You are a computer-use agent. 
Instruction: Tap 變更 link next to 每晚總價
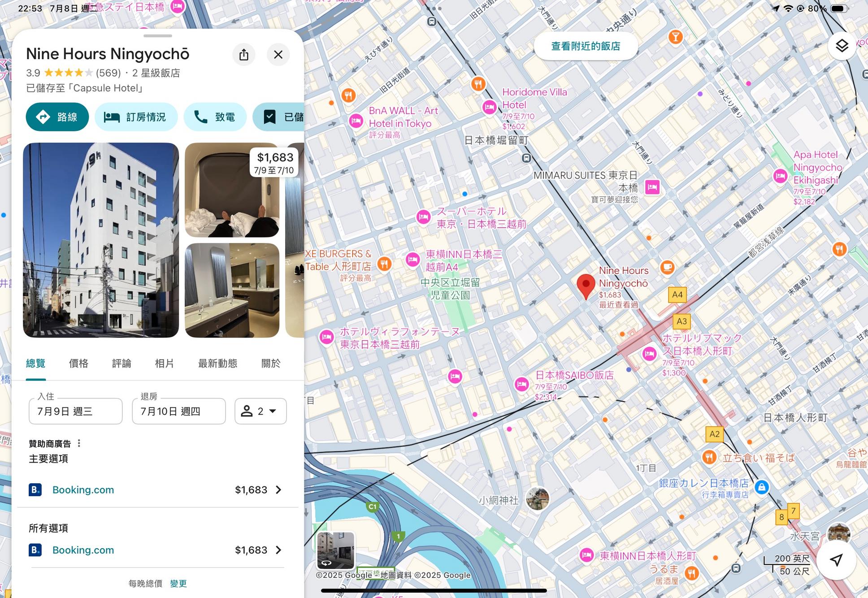tap(178, 583)
